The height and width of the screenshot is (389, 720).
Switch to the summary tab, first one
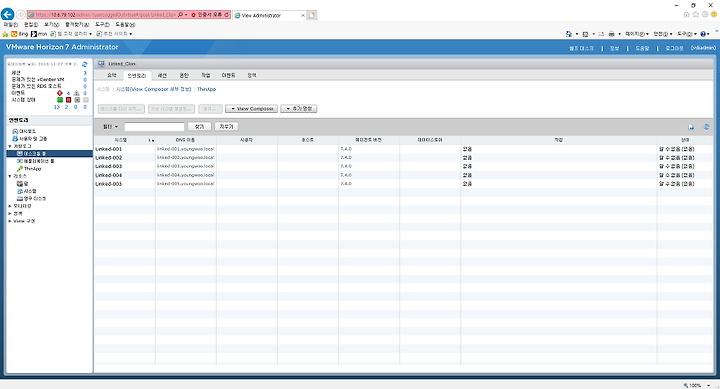pos(112,75)
